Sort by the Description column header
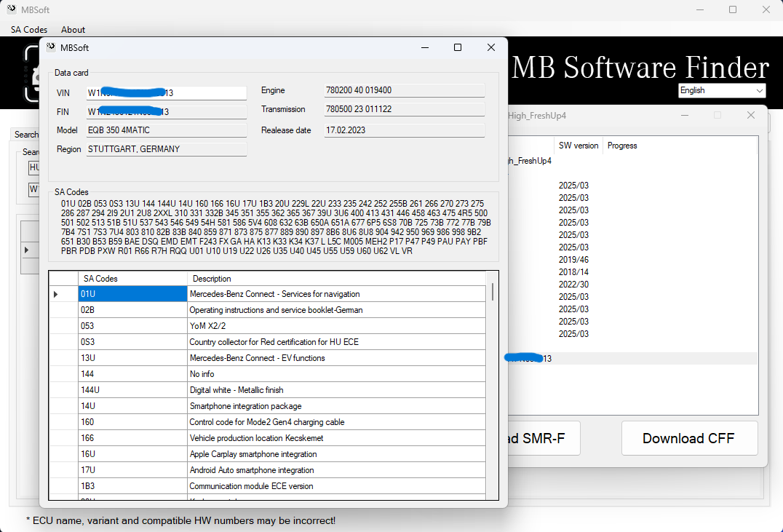The image size is (783, 532). click(x=335, y=279)
